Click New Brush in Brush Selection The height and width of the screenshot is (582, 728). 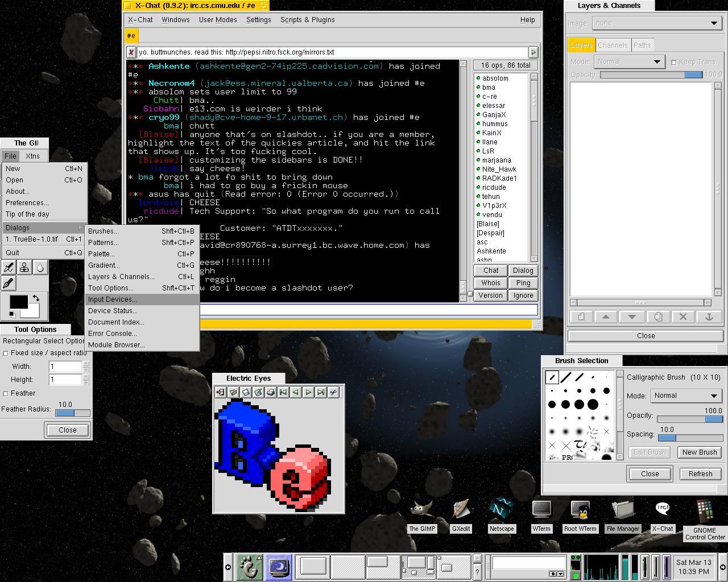click(x=700, y=452)
